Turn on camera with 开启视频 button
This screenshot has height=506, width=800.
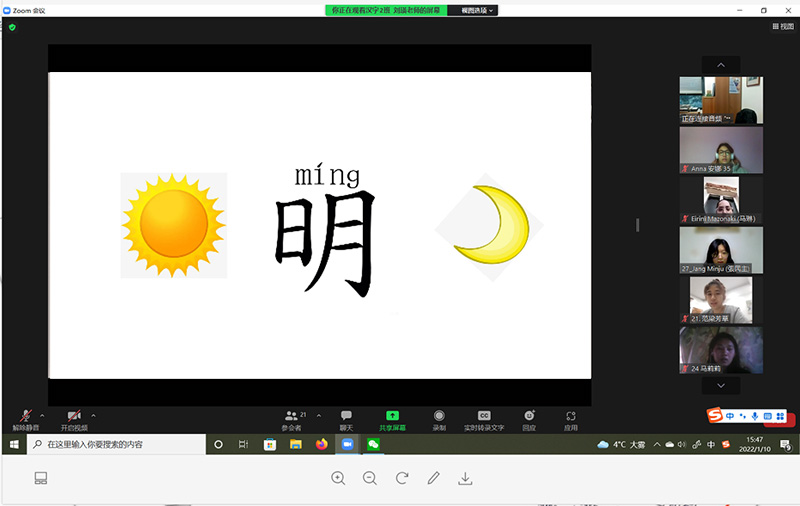click(x=73, y=418)
